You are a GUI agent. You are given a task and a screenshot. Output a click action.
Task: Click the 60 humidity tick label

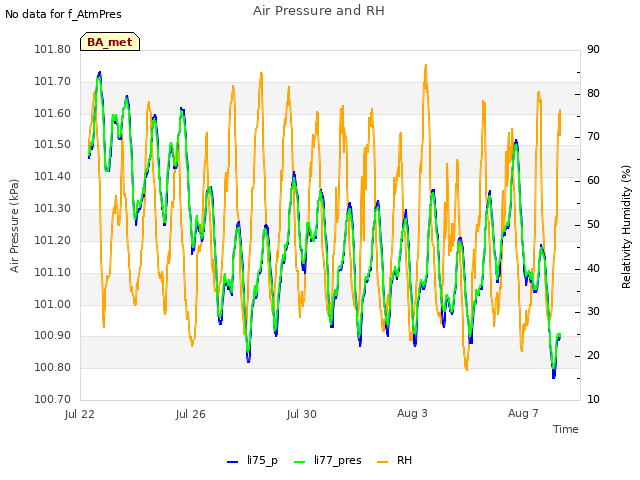coord(593,181)
